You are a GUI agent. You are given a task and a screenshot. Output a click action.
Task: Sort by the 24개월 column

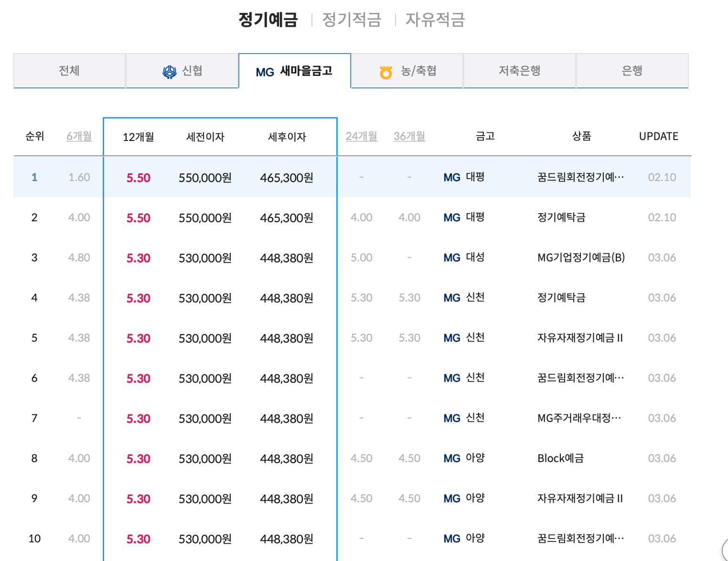coord(361,136)
